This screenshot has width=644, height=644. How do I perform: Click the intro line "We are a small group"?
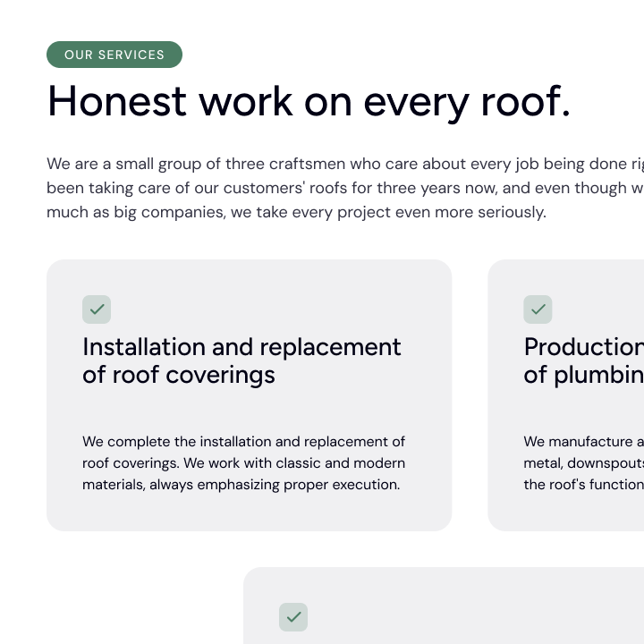[344, 165]
